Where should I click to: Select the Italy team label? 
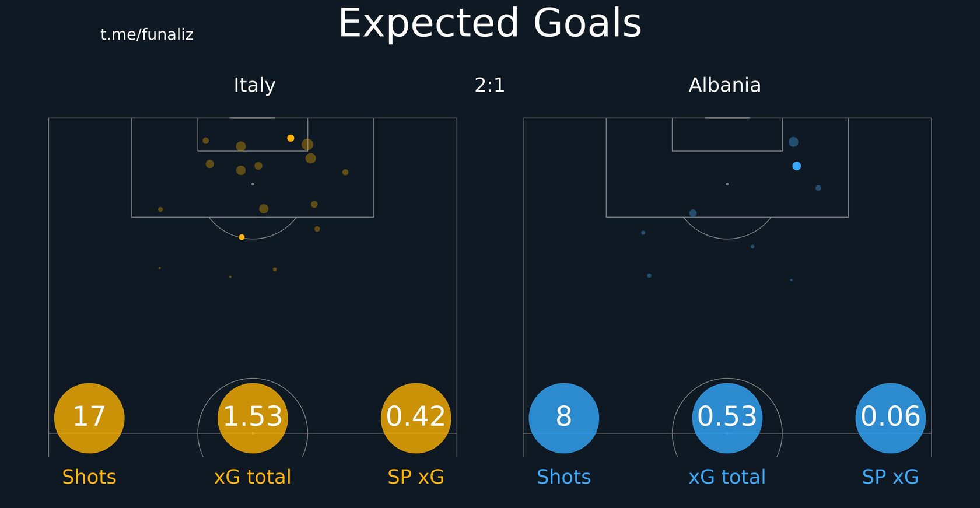254,85
